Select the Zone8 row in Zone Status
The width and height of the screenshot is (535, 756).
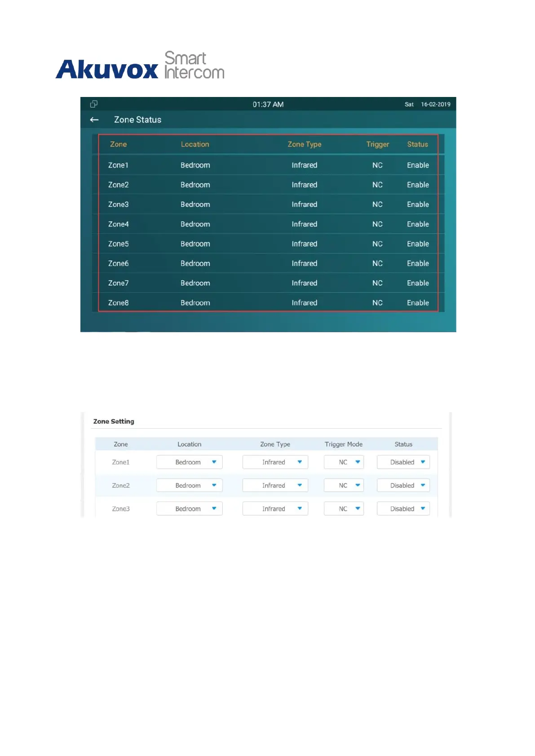(268, 303)
